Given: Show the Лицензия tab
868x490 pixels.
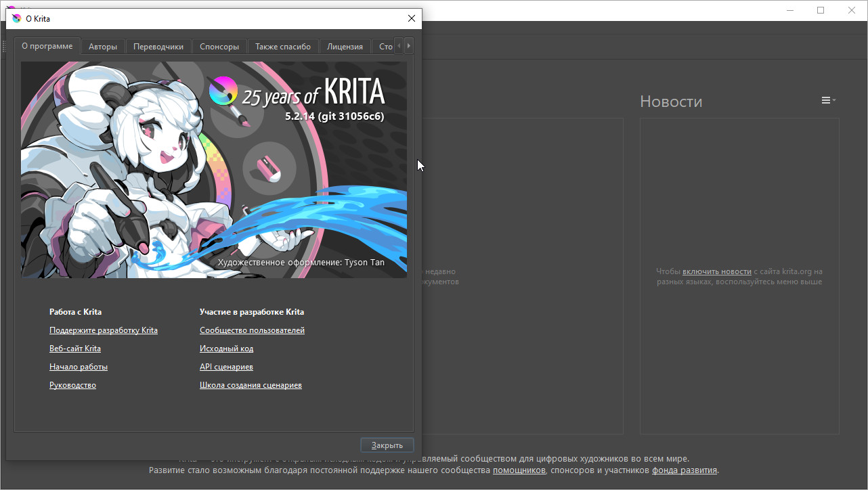Looking at the screenshot, I should [x=345, y=47].
